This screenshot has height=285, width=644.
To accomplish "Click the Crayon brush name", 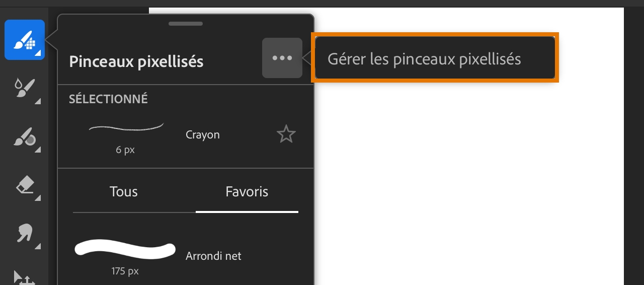I will tap(203, 135).
